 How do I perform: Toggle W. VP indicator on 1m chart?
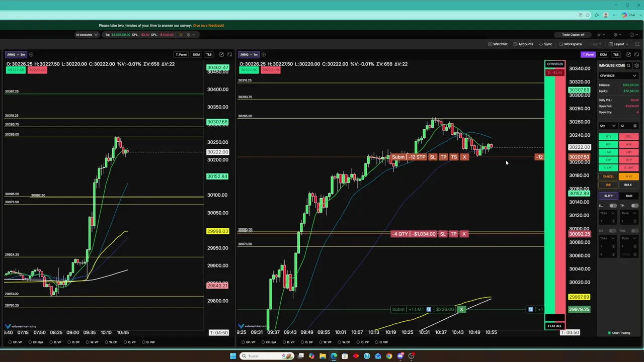pos(325,342)
